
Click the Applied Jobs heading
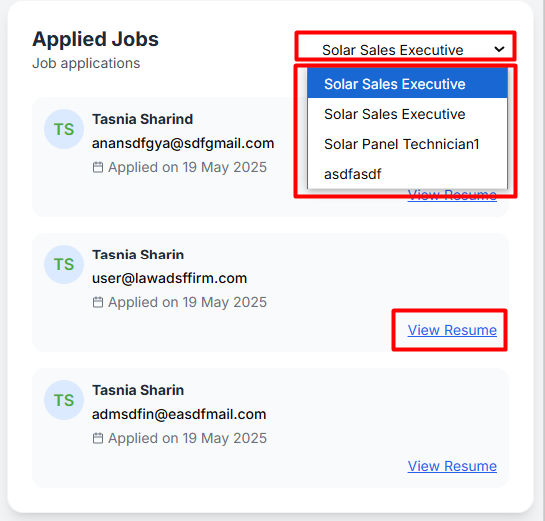[96, 39]
